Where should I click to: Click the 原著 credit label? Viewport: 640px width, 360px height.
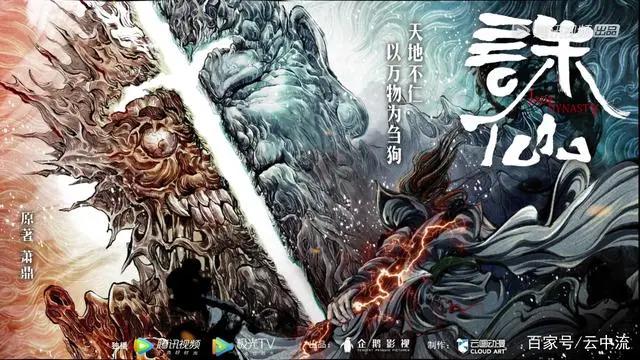[27, 227]
